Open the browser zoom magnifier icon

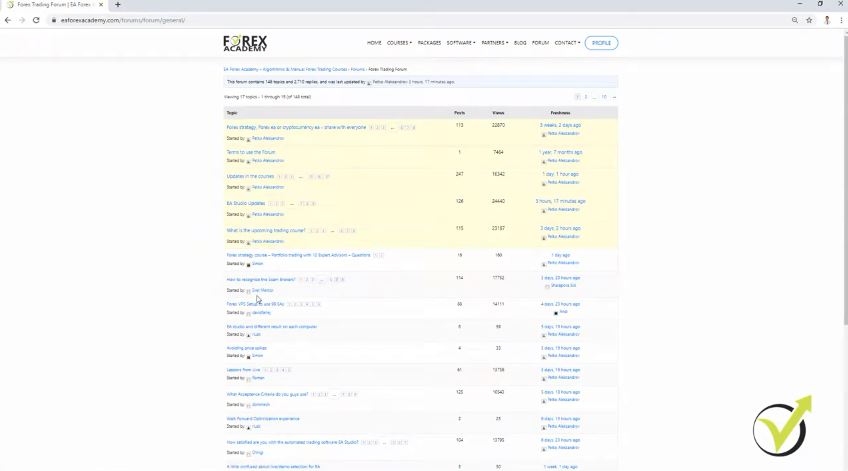click(x=795, y=20)
